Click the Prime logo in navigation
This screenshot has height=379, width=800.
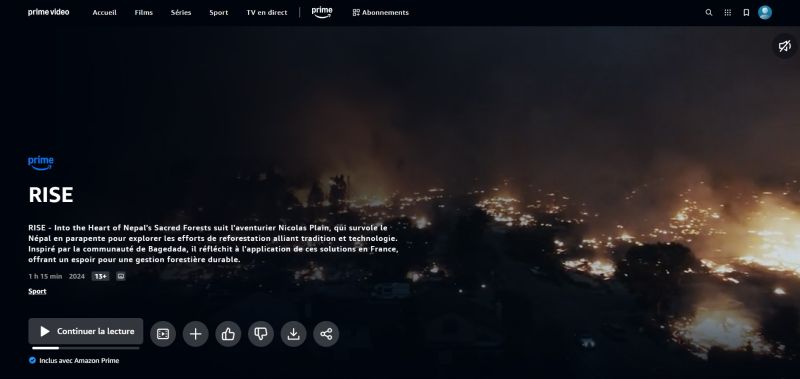pyautogui.click(x=322, y=12)
